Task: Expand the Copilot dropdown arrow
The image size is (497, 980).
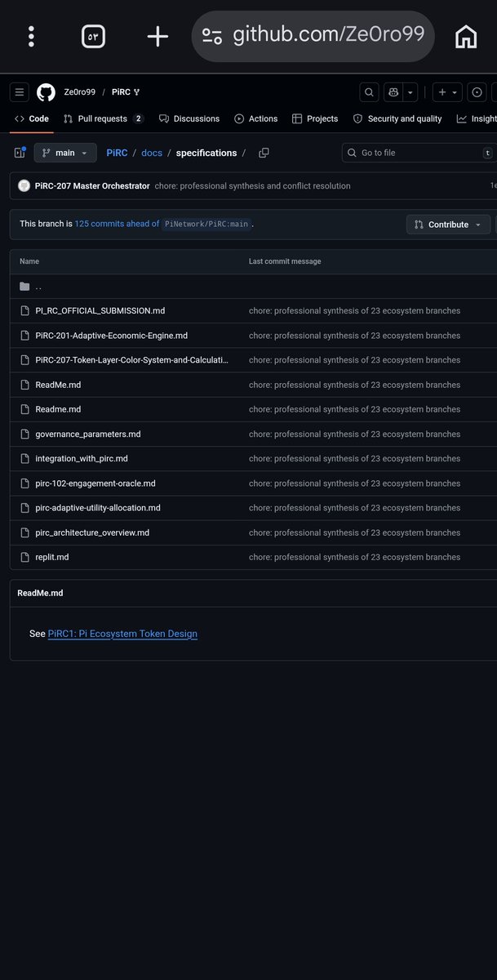Action: click(410, 92)
